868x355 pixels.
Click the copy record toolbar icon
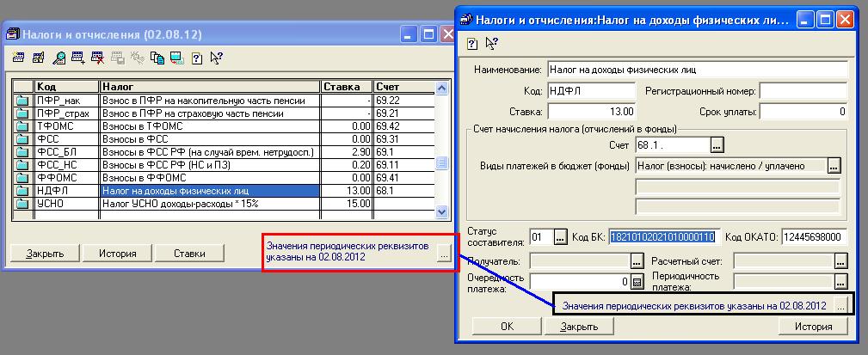(x=156, y=58)
